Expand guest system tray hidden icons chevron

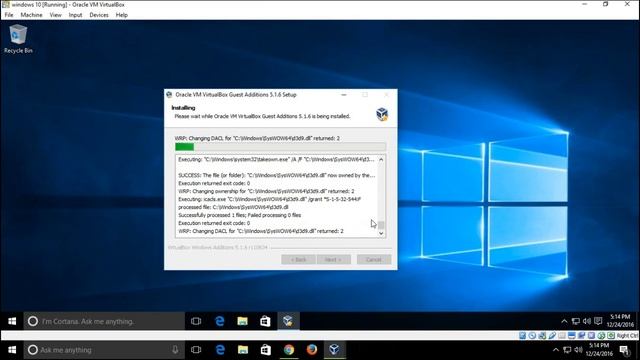coord(564,322)
